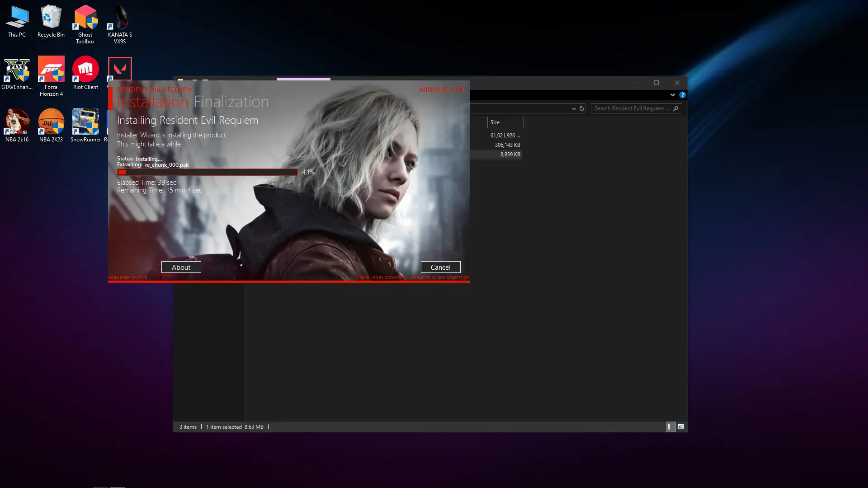Maximize the File Explorer window
The height and width of the screenshot is (488, 868).
656,83
